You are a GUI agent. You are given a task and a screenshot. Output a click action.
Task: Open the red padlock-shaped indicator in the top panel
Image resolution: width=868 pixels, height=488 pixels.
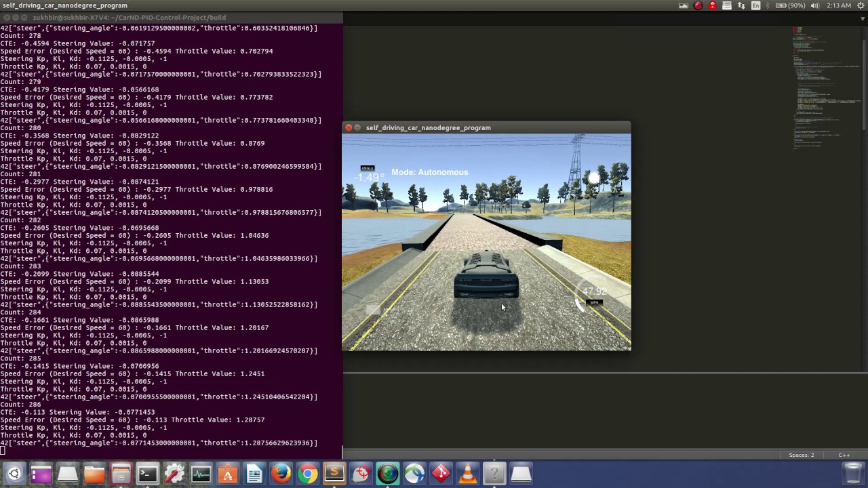712,5
